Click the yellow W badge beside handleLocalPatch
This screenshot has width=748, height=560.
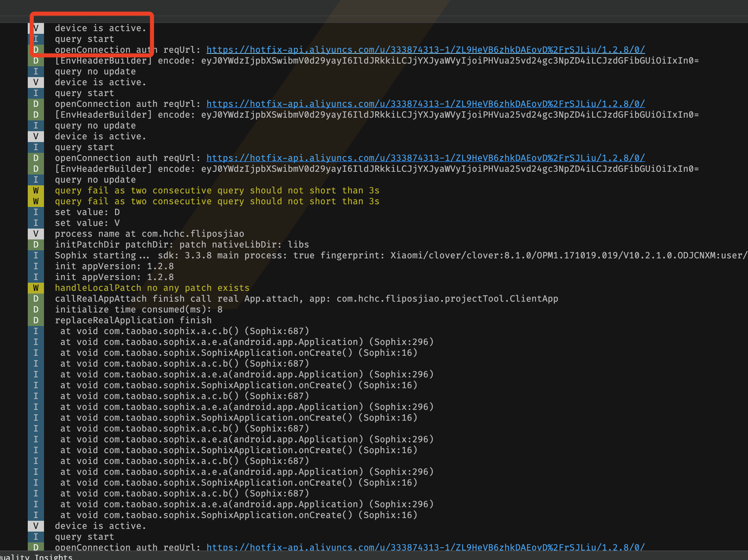(x=36, y=288)
